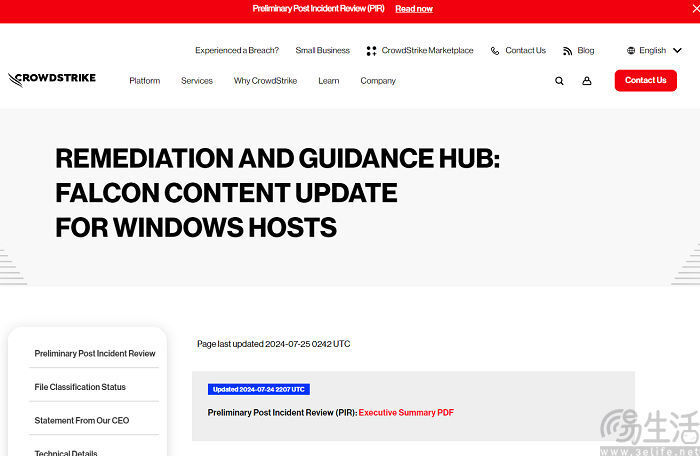The image size is (700, 456).
Task: Open the Why CrowdStrike menu
Action: coord(265,81)
